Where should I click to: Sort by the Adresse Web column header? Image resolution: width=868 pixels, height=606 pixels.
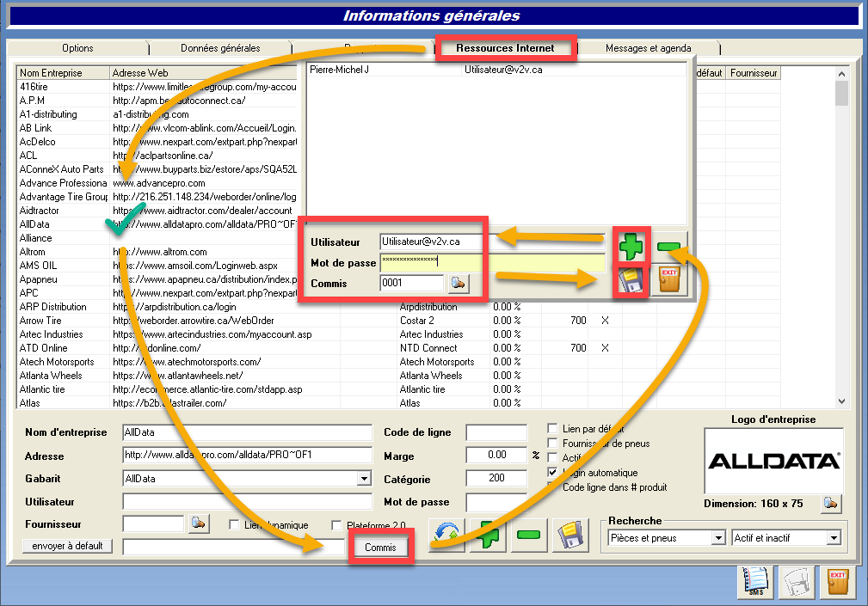tap(204, 73)
